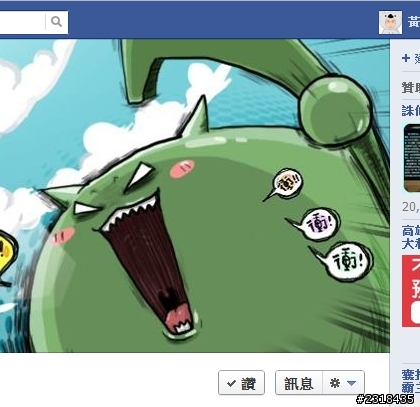Click the search magnifier icon
This screenshot has width=420, height=407.
pos(56,22)
